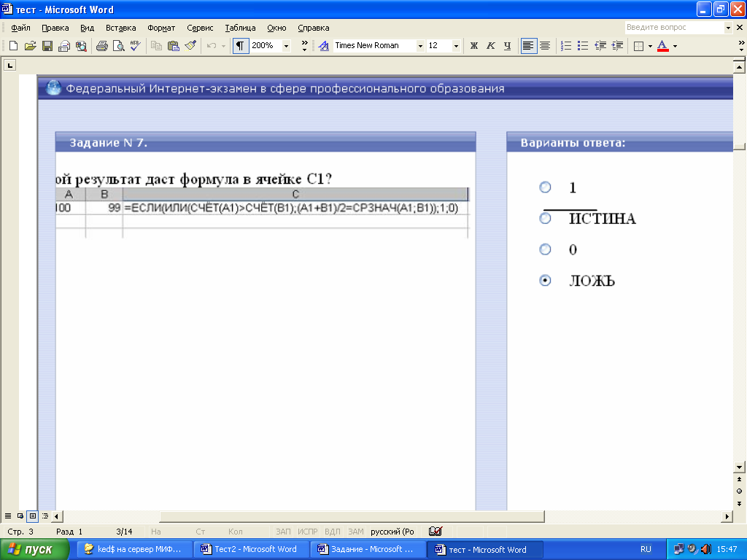
Task: Save the document with floppy disk icon
Action: 47,46
